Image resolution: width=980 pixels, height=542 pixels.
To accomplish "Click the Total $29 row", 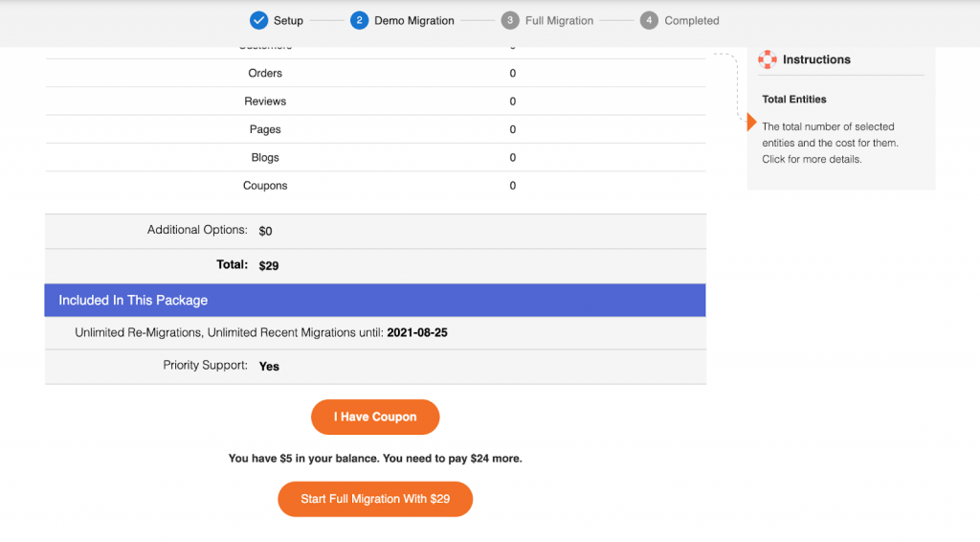I will coord(375,265).
